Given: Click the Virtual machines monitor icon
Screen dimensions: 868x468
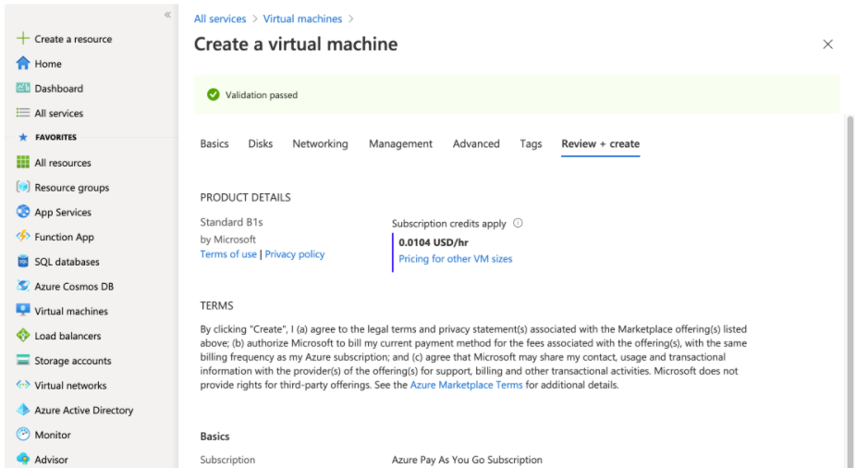Looking at the screenshot, I should [x=23, y=311].
